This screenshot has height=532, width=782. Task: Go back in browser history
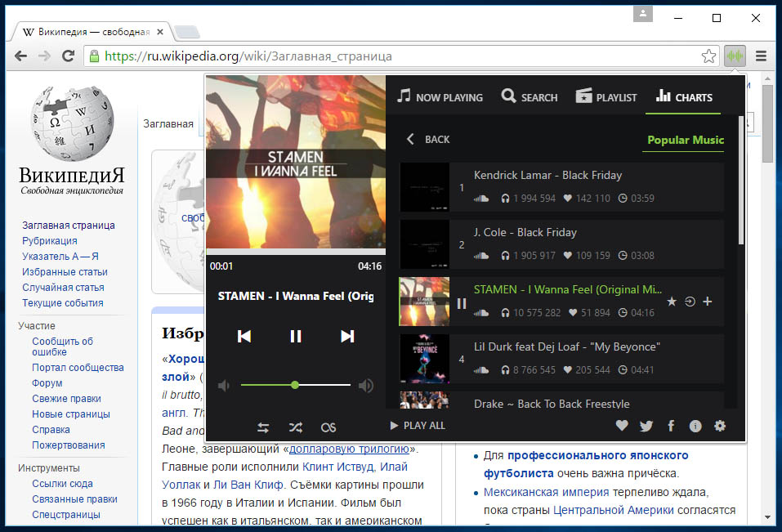21,56
